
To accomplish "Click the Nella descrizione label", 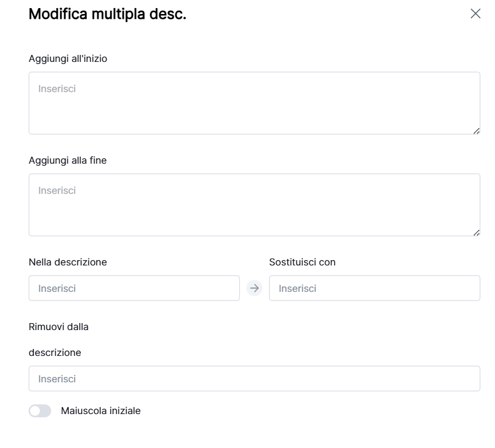I will pos(67,262).
